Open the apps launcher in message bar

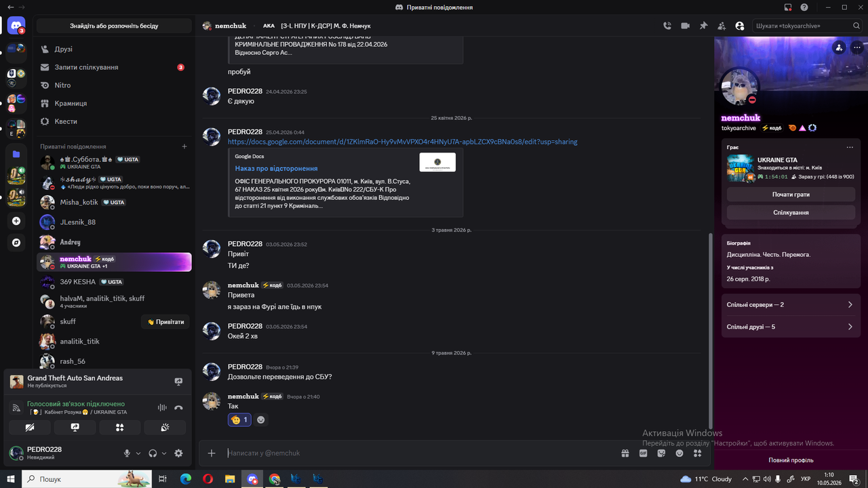tap(697, 453)
